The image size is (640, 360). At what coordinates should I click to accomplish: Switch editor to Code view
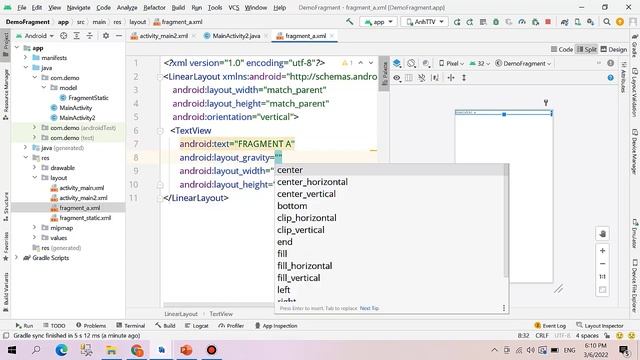tap(562, 49)
